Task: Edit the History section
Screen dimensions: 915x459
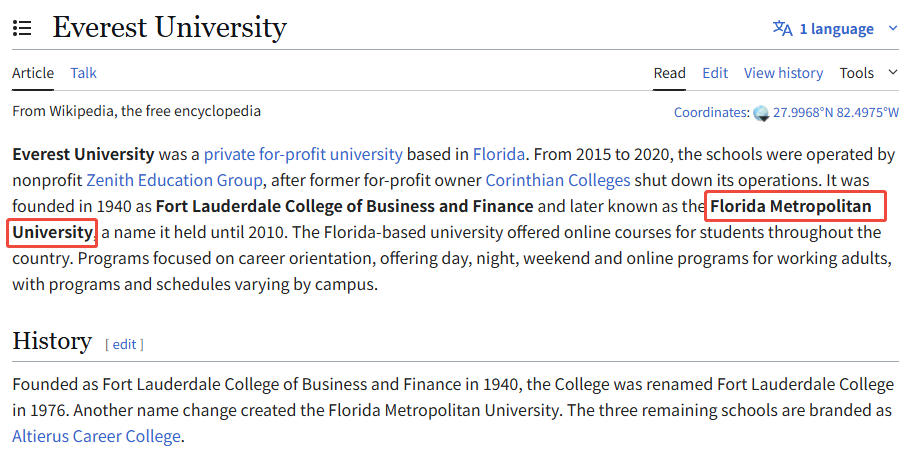Action: click(x=124, y=344)
